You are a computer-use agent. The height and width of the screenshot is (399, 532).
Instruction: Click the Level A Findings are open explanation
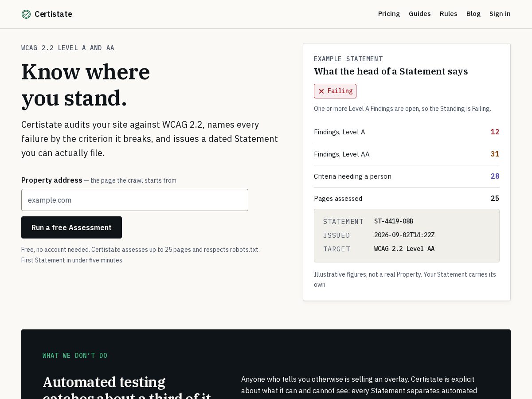click(x=403, y=109)
